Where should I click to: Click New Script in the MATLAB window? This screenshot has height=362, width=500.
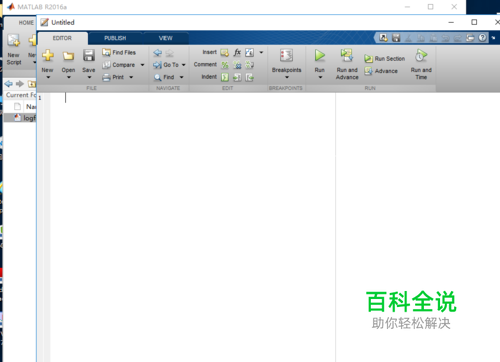tap(14, 49)
